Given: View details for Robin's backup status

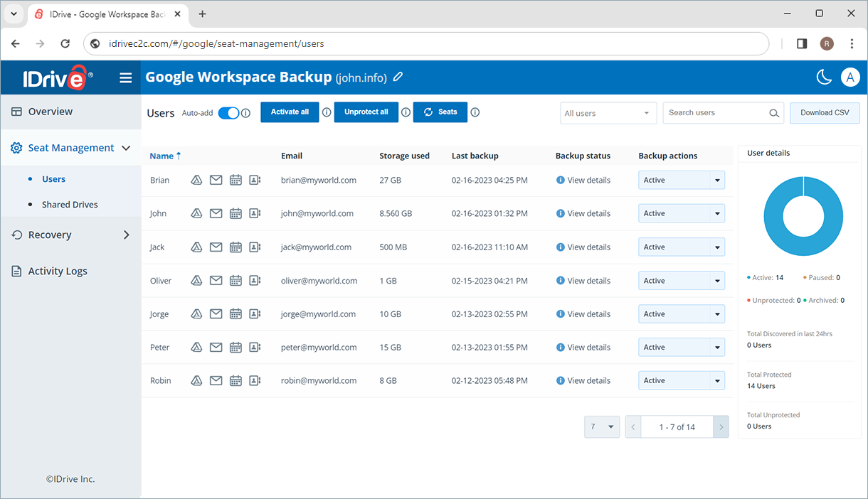Looking at the screenshot, I should [583, 380].
